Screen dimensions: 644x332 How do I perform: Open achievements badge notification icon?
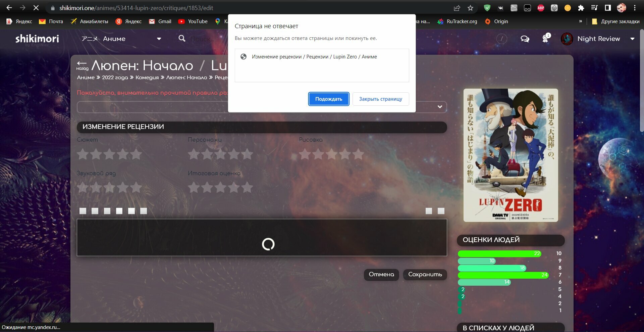(546, 39)
